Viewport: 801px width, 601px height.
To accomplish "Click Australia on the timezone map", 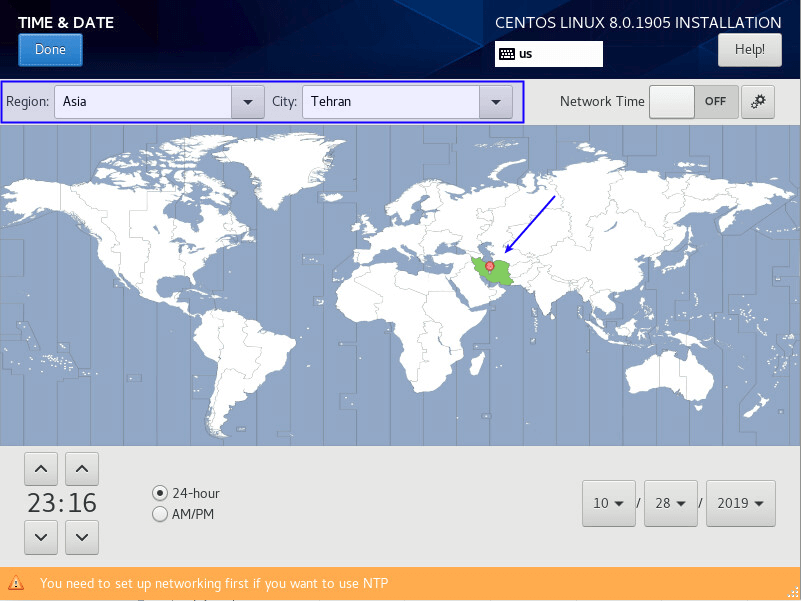I will [x=669, y=374].
